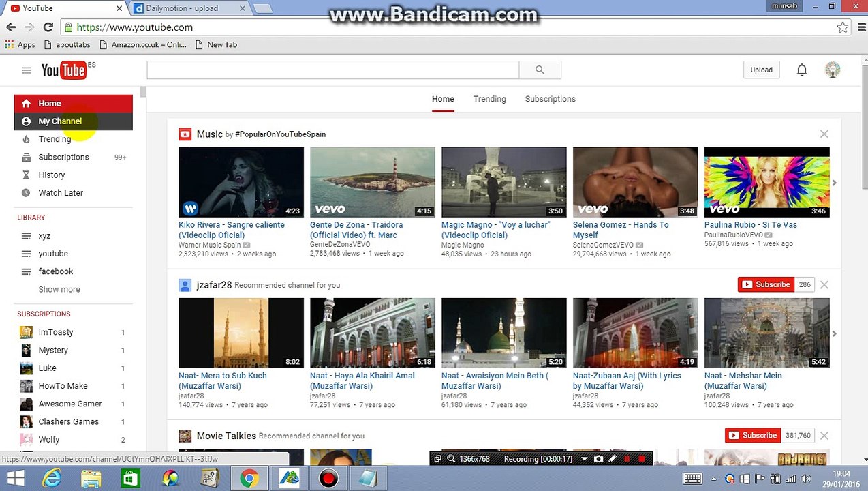
Task: Open the Amazon.co.uk bookmark
Action: (x=142, y=44)
